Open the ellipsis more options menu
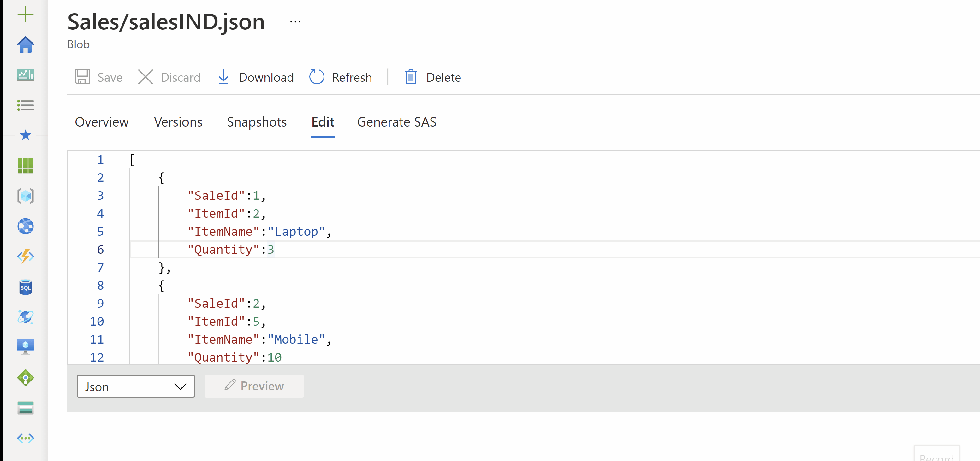 [295, 22]
